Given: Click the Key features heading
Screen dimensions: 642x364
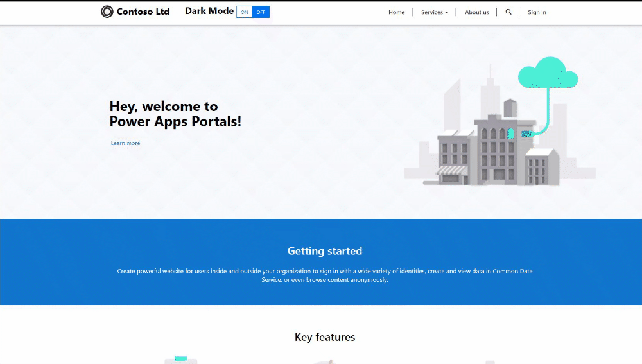Looking at the screenshot, I should (x=325, y=337).
